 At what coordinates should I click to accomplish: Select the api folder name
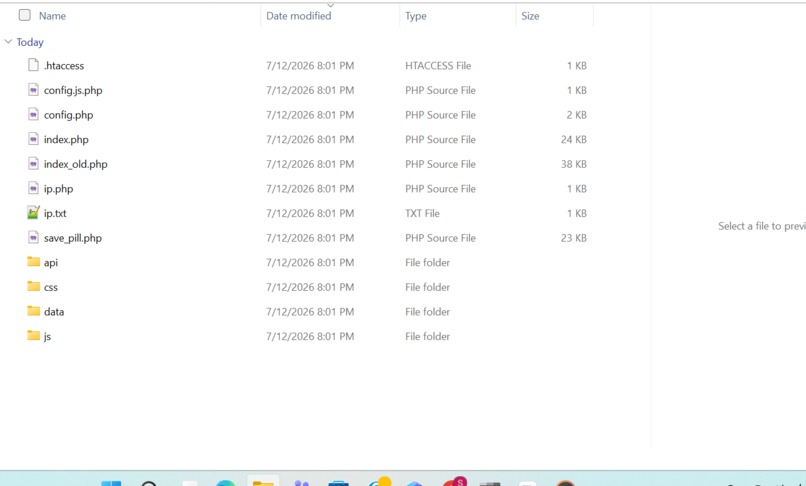pos(51,263)
